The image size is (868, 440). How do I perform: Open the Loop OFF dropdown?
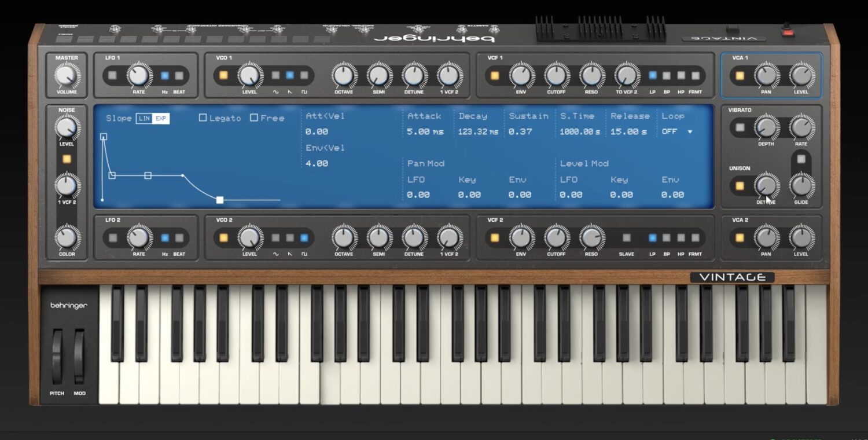tap(677, 131)
